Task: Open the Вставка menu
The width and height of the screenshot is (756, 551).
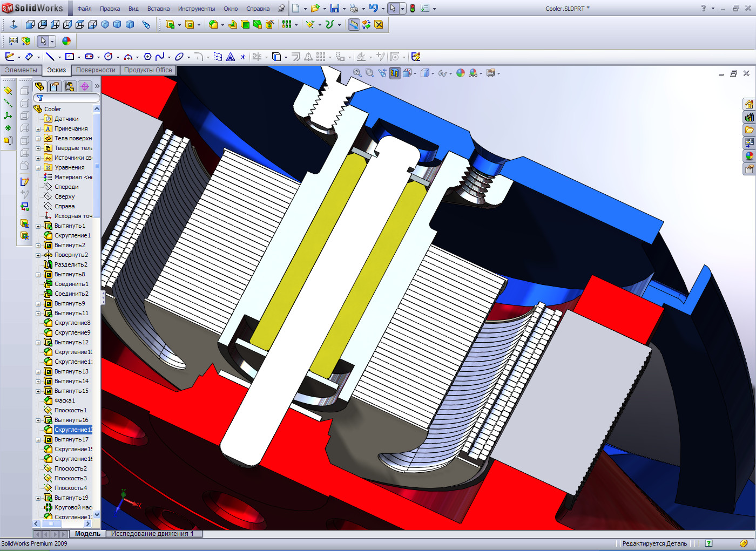Action: pyautogui.click(x=158, y=9)
